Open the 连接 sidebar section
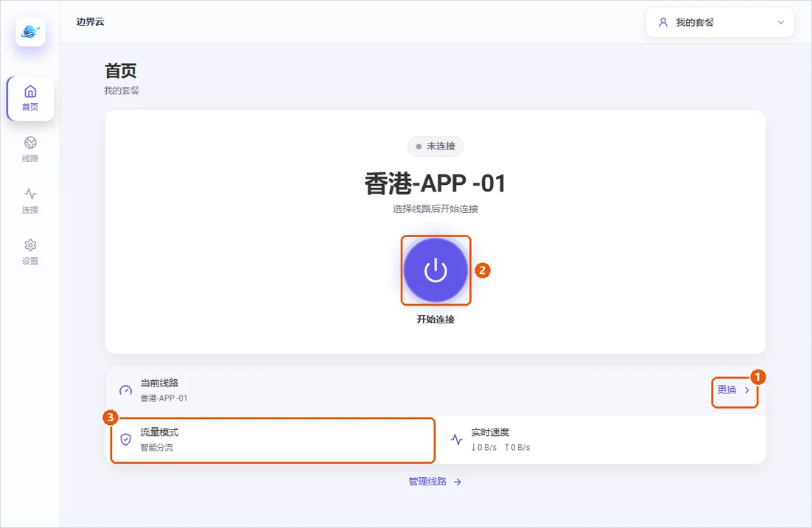 30,201
